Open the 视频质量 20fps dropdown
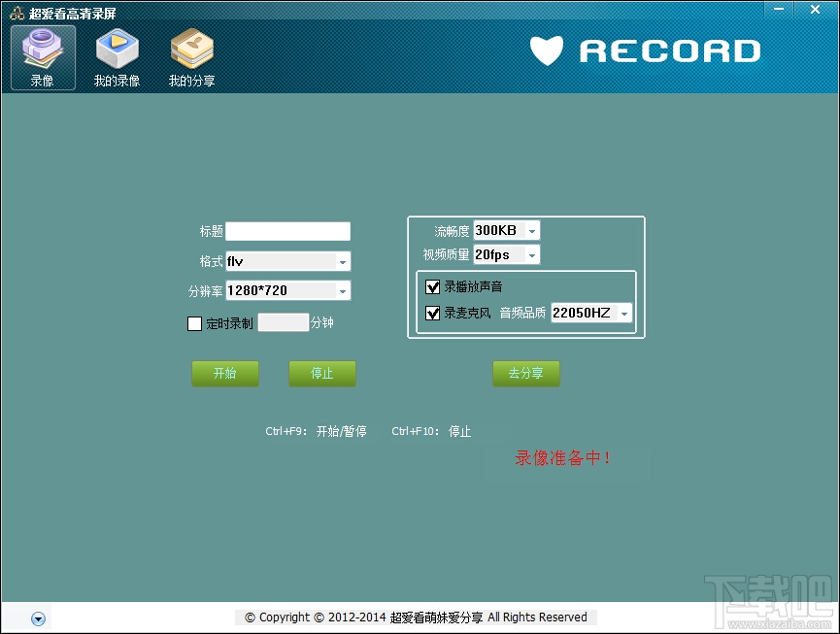Viewport: 840px width, 634px height. pos(506,254)
